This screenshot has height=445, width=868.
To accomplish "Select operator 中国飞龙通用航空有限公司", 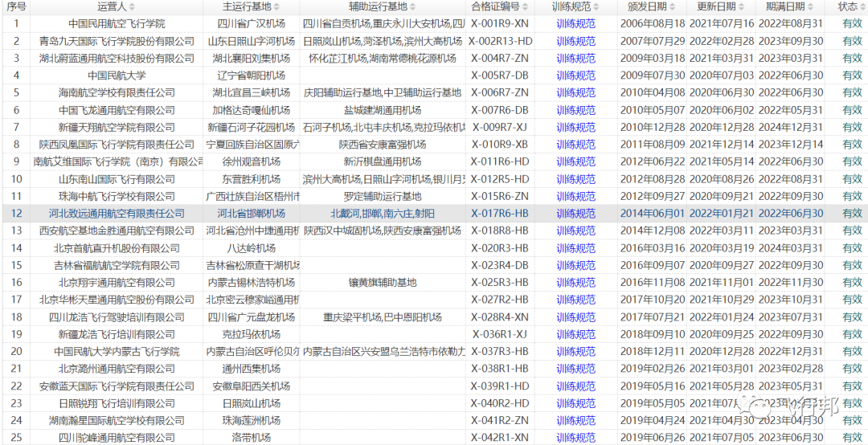I will click(x=117, y=110).
